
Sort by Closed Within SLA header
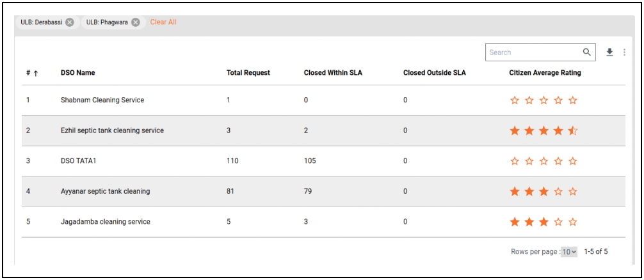tap(333, 73)
